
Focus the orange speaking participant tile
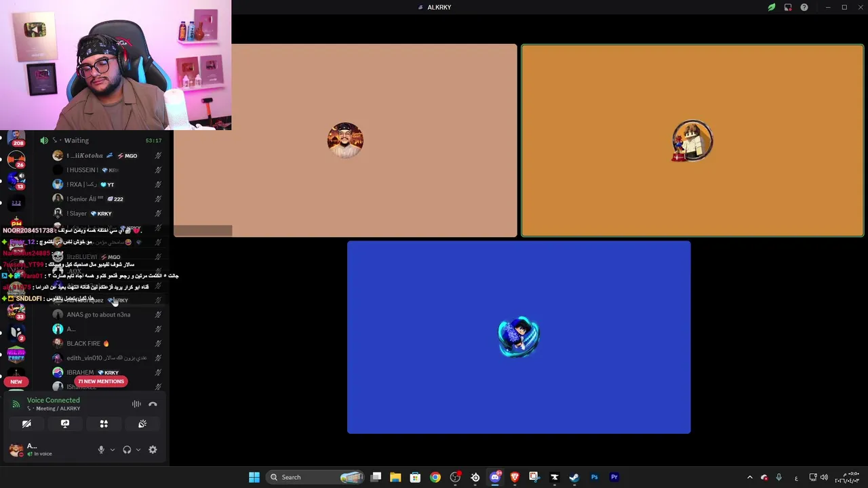[692, 140]
